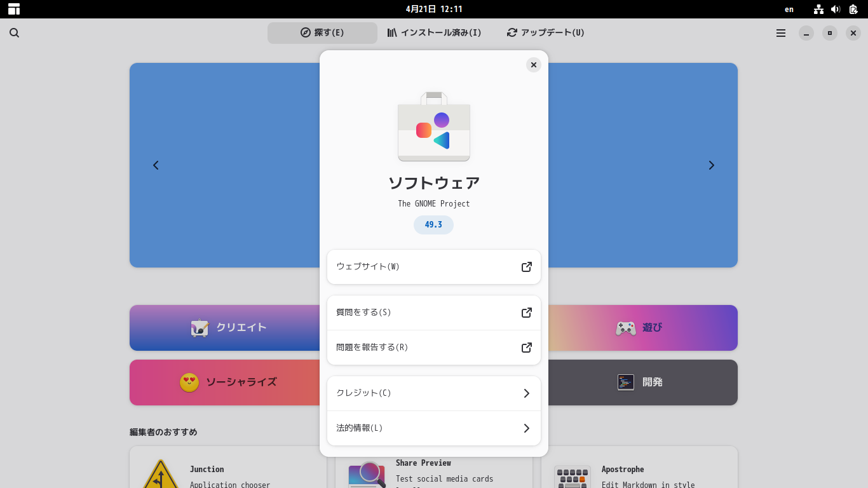Open the ソーシャライズ category

(224, 383)
